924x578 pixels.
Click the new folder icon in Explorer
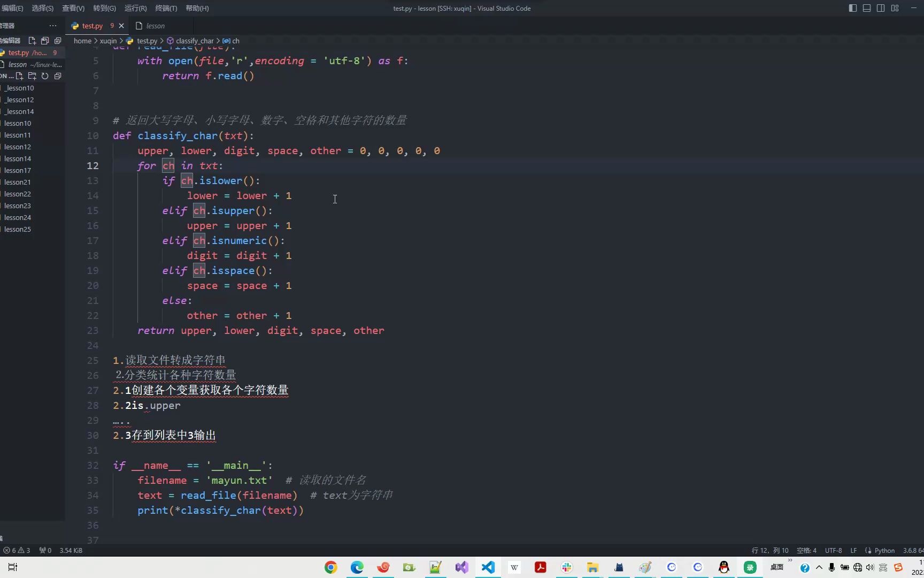[32, 76]
